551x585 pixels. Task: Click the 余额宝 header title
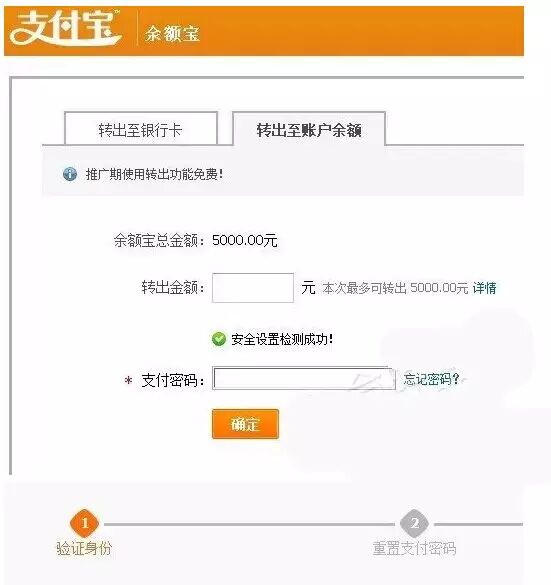172,34
